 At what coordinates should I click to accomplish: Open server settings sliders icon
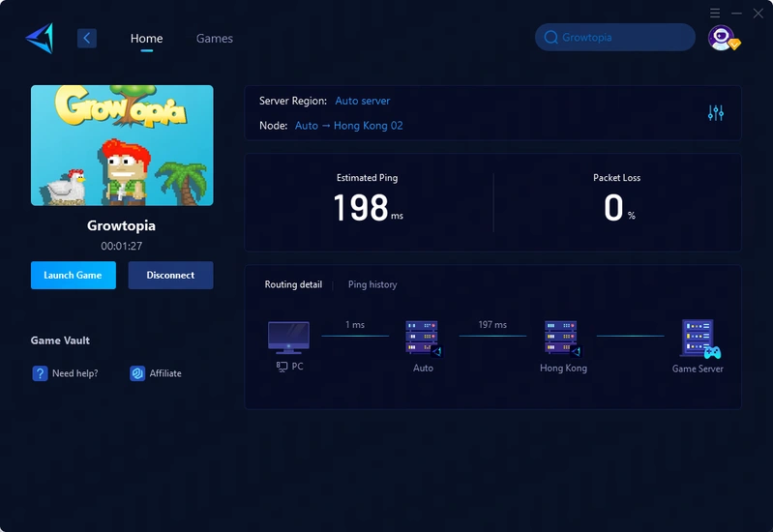(716, 113)
